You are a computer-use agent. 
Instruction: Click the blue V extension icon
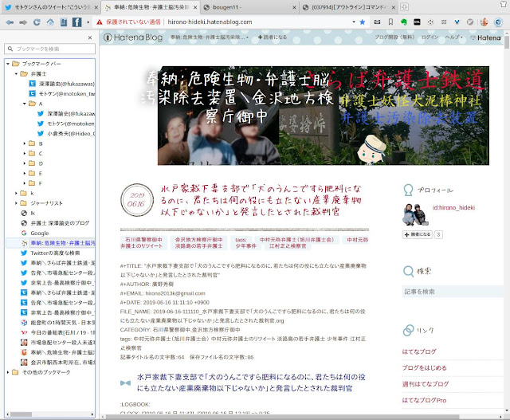pos(457,22)
